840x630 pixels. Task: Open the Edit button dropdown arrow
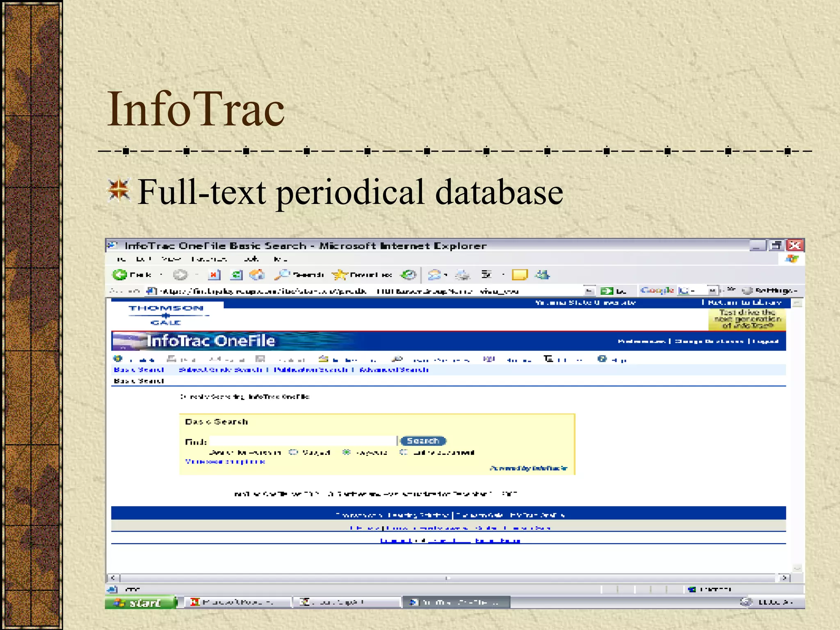click(503, 274)
